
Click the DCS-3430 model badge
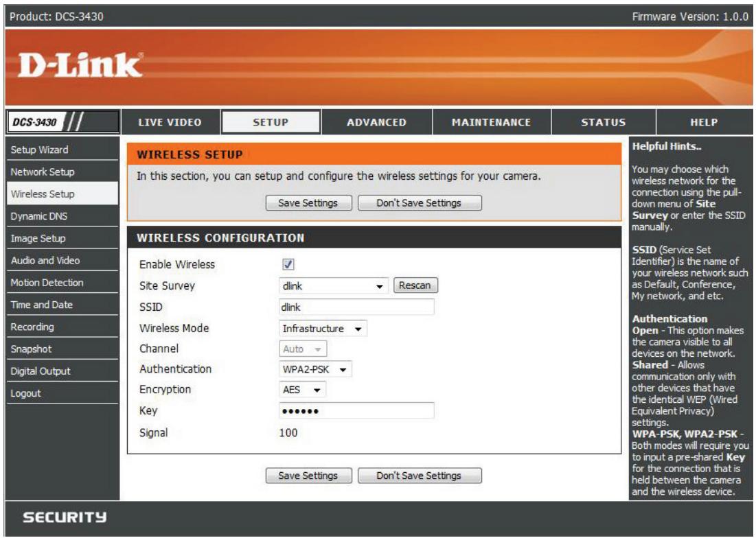click(62, 122)
